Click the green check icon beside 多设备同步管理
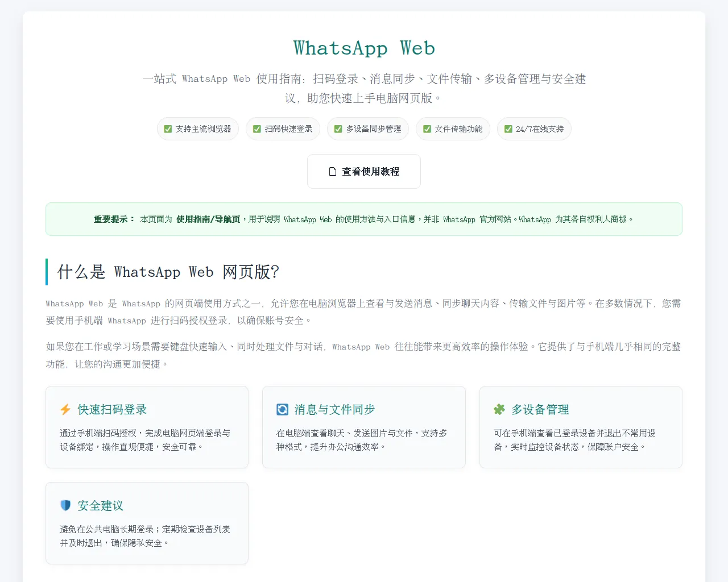 tap(338, 129)
